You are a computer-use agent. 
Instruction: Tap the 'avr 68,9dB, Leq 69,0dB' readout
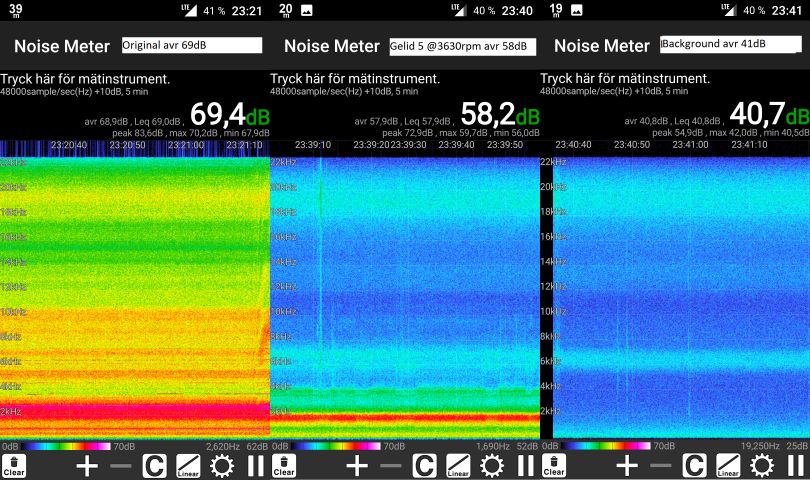[x=134, y=122]
